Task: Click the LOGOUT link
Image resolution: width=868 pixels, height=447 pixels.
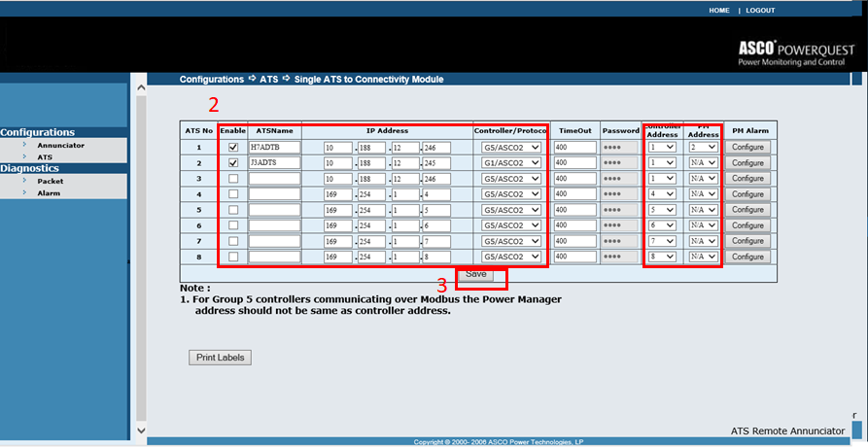Action: click(760, 11)
